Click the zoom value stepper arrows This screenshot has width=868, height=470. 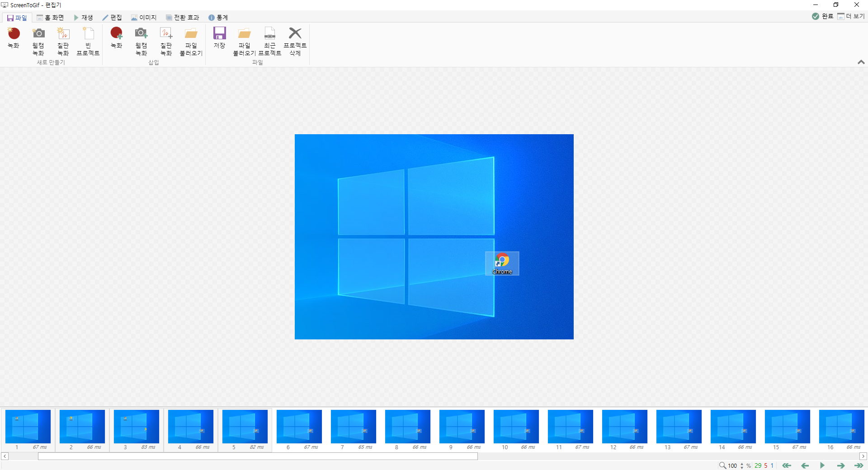(742, 465)
